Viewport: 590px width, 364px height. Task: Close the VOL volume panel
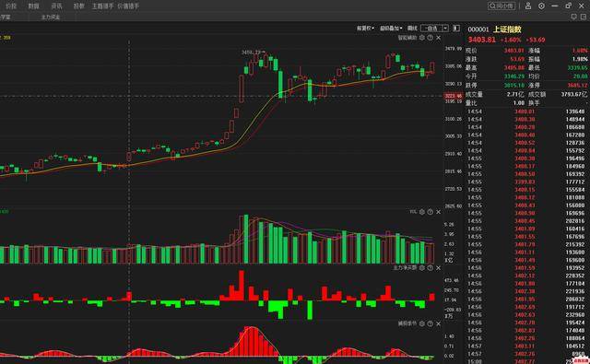pos(439,212)
